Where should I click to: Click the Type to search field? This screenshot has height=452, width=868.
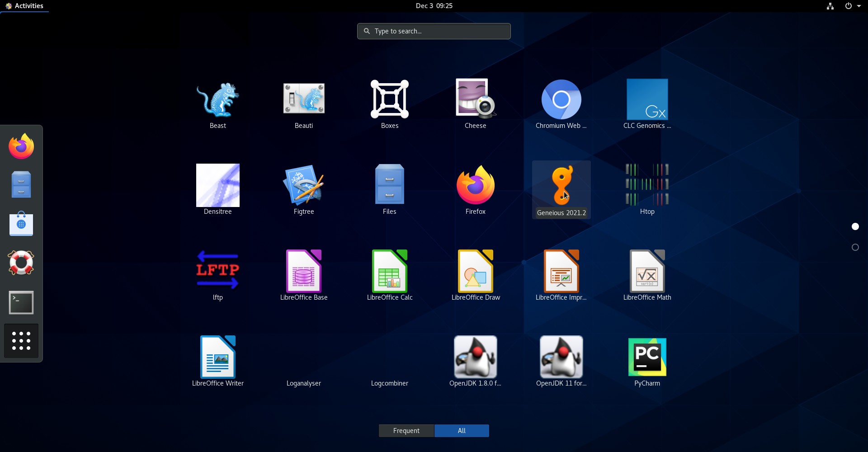(434, 31)
